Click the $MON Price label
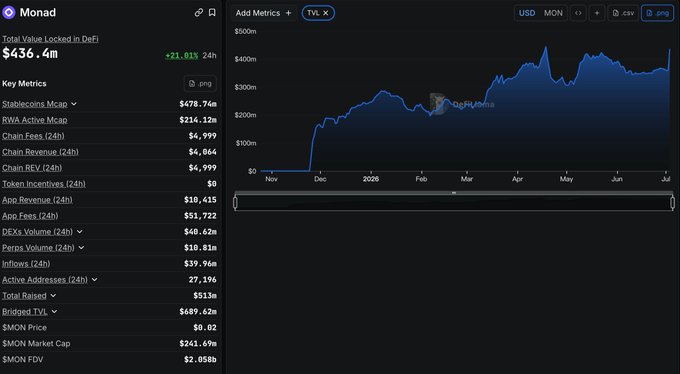The height and width of the screenshot is (374, 680). click(x=24, y=328)
